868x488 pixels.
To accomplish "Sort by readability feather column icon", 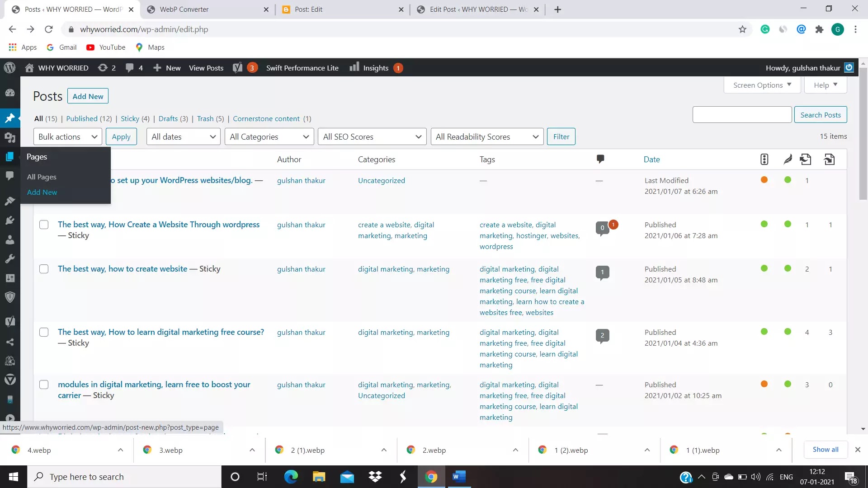I will pos(788,159).
